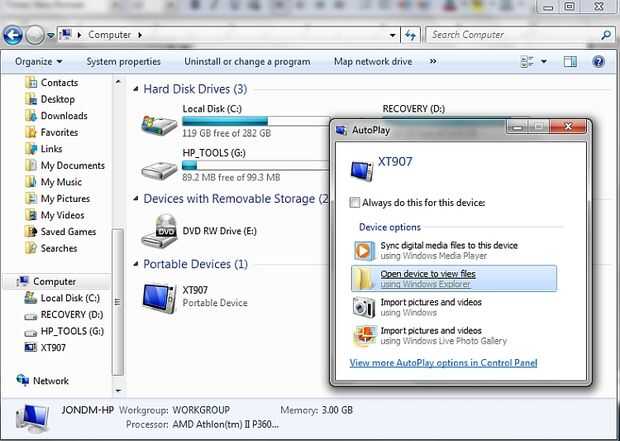The width and height of the screenshot is (620, 441).
Task: Click System properties in the toolbar
Action: 123,62
